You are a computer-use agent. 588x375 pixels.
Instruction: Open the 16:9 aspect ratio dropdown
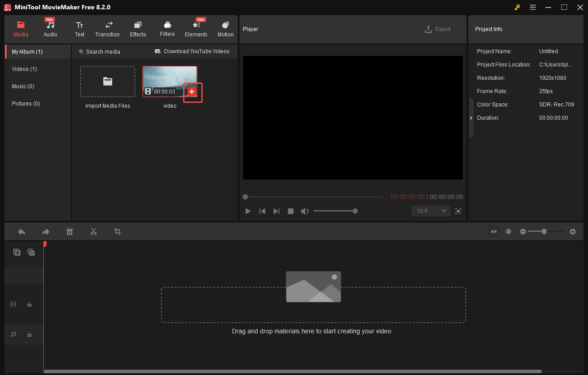pos(431,211)
